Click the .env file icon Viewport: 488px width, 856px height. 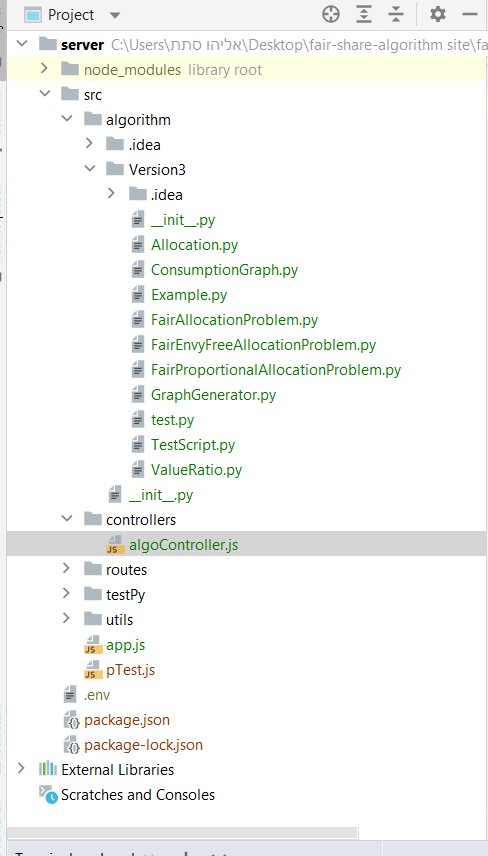click(x=70, y=695)
